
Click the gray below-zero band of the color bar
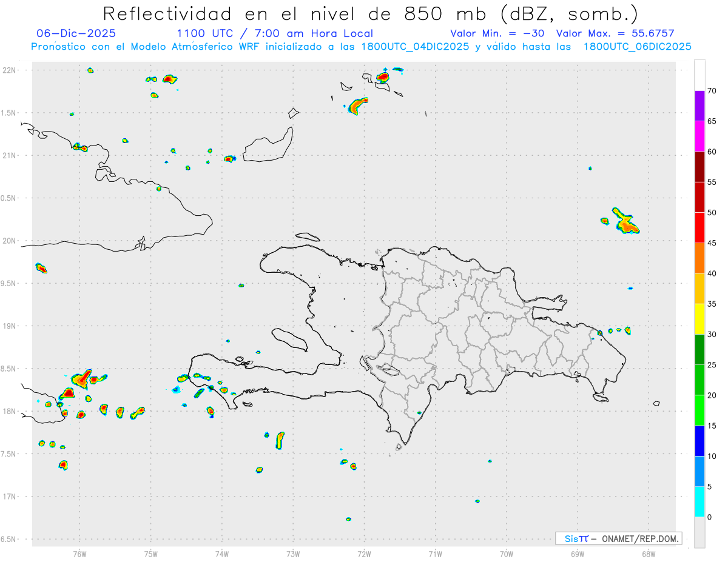[699, 532]
